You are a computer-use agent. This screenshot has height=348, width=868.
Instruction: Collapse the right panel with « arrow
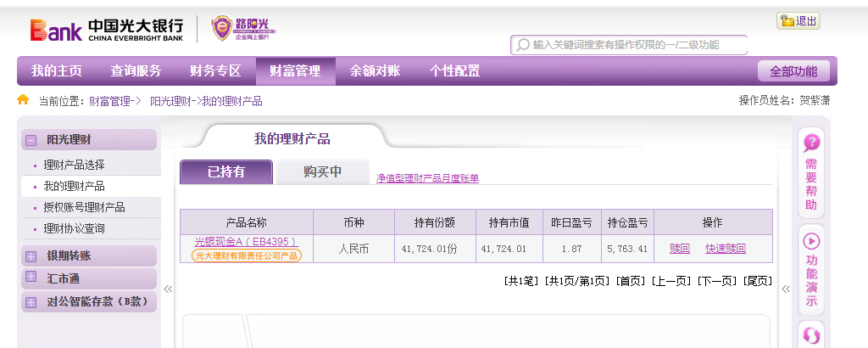(786, 289)
